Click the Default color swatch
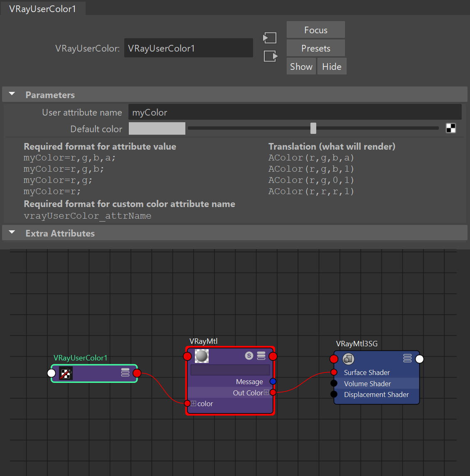Screen dimensions: 470x476 point(157,128)
